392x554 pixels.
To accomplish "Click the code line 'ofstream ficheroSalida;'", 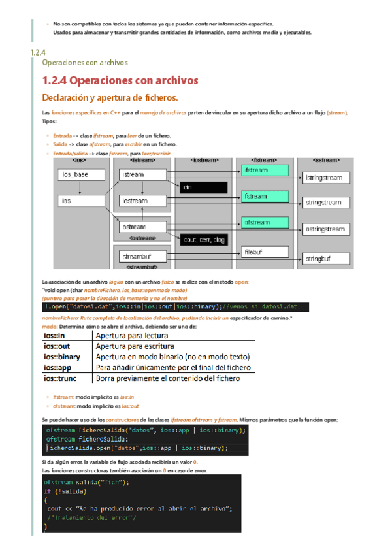I will (x=87, y=439).
